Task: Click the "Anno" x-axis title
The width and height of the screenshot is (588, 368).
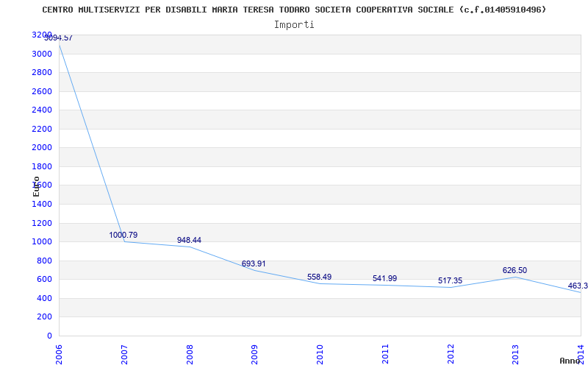Action: [570, 361]
